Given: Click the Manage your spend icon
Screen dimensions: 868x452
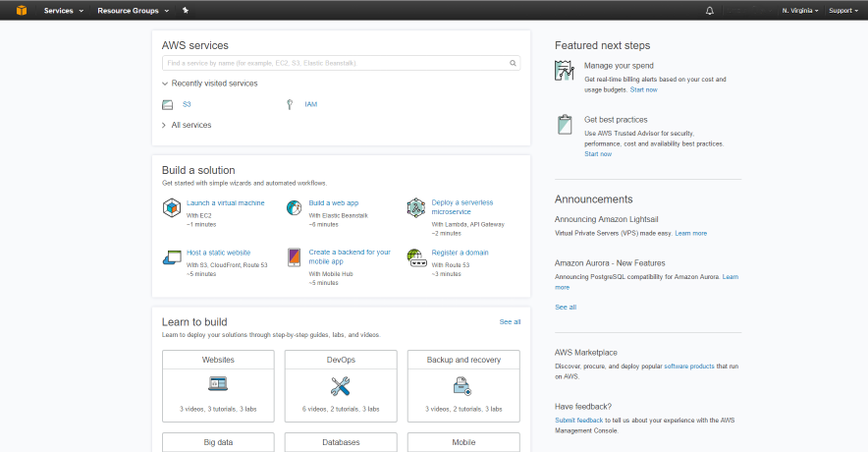Looking at the screenshot, I should [x=564, y=71].
